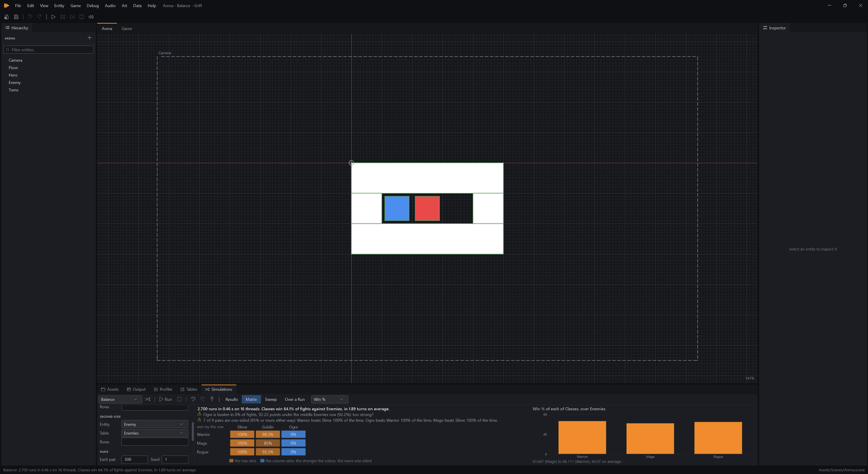Click the Run simulation button
Screen dimensions: 868x474
[x=165, y=399]
